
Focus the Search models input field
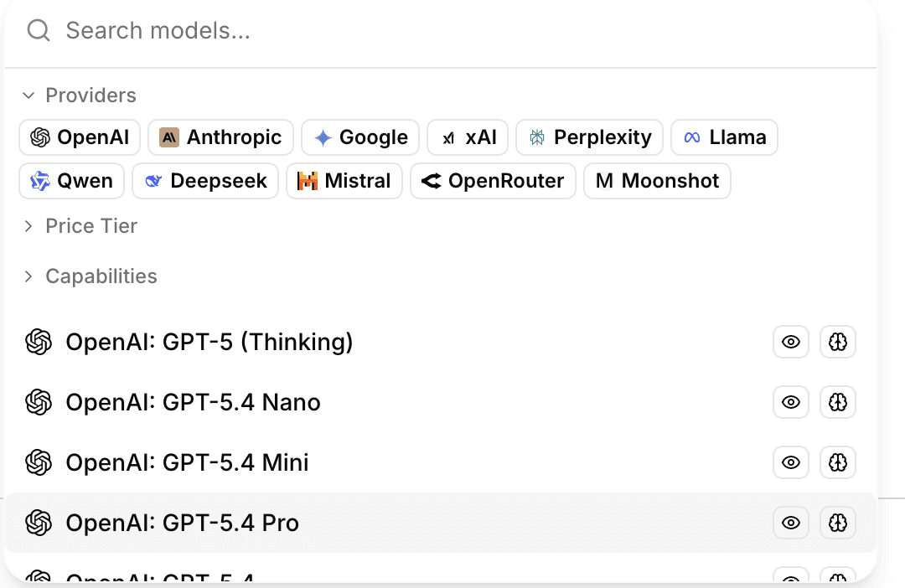419,31
